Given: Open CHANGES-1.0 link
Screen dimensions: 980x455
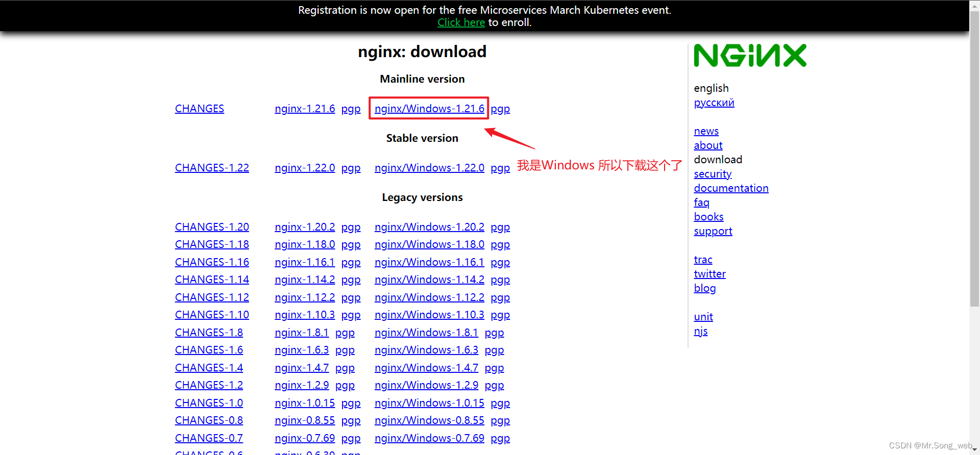Looking at the screenshot, I should tap(209, 403).
